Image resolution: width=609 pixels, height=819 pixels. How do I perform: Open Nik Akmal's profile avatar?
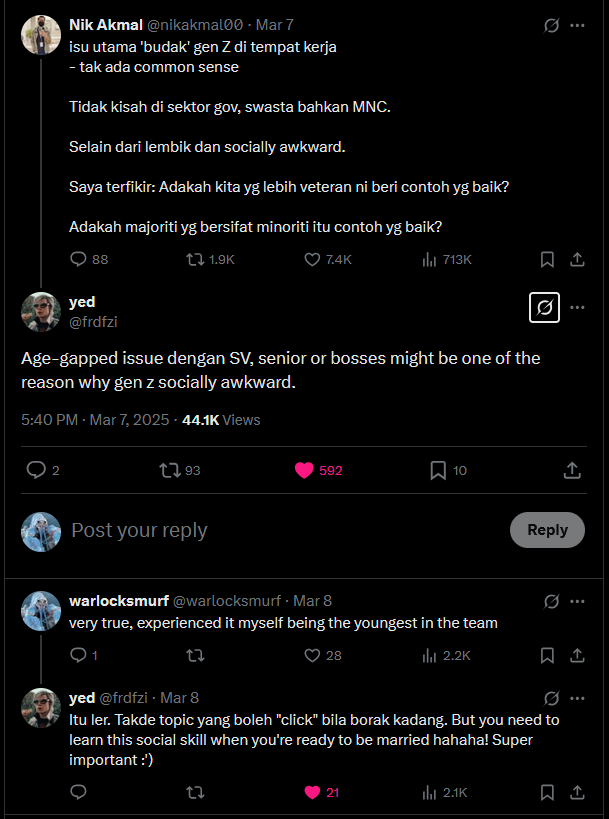39,34
